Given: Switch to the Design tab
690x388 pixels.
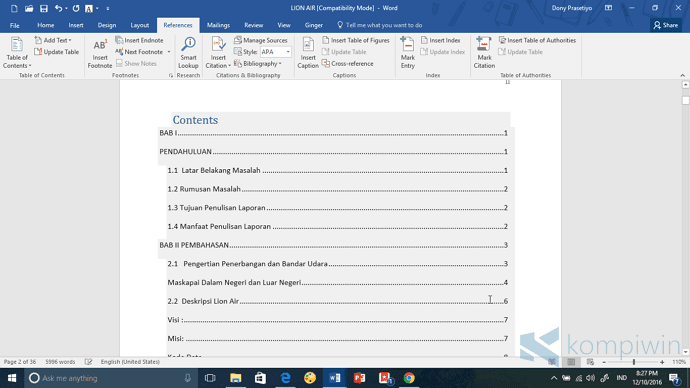Looking at the screenshot, I should pyautogui.click(x=107, y=25).
